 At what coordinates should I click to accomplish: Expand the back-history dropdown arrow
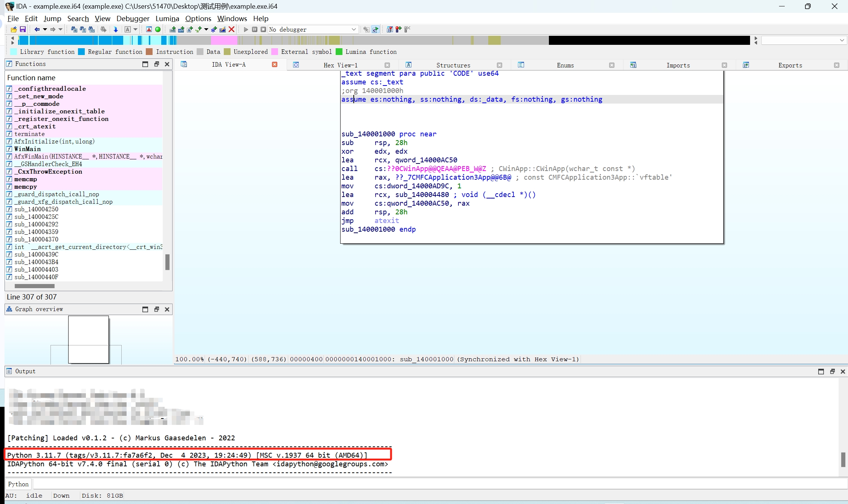45,29
